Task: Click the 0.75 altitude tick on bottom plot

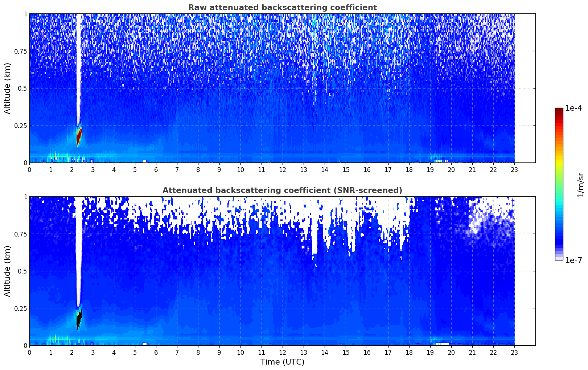Action: (x=21, y=234)
